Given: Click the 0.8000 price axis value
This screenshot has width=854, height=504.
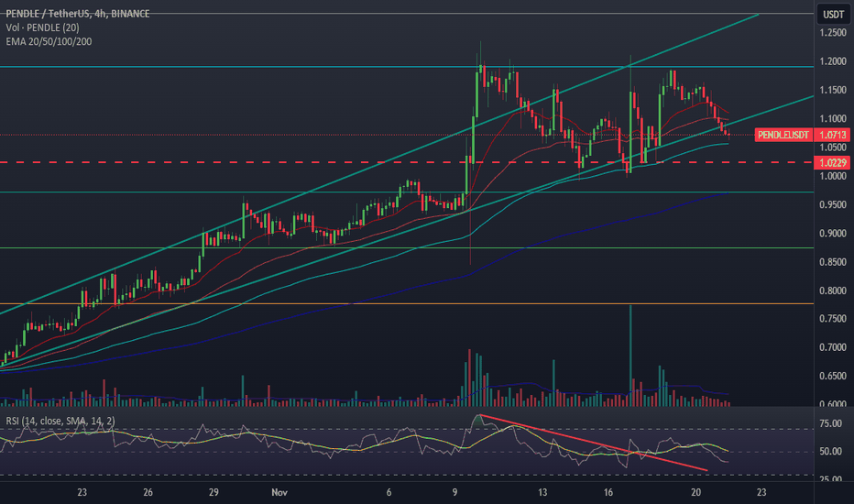Looking at the screenshot, I should coord(833,290).
